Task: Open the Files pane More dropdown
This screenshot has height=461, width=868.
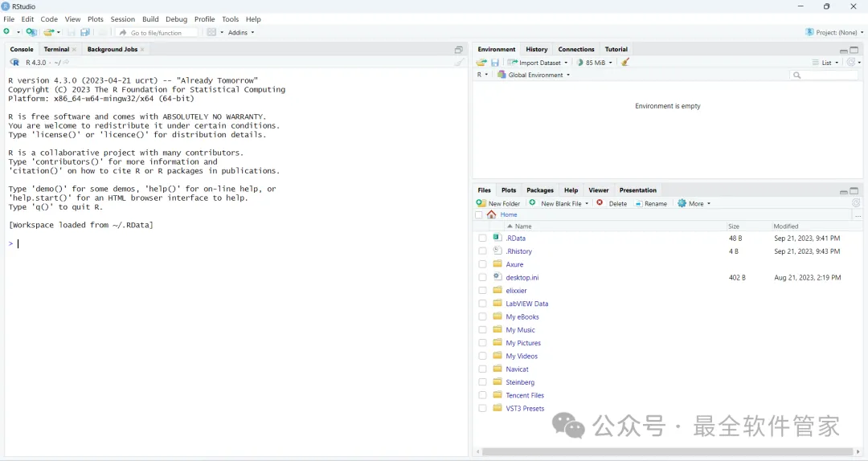Action: [694, 203]
